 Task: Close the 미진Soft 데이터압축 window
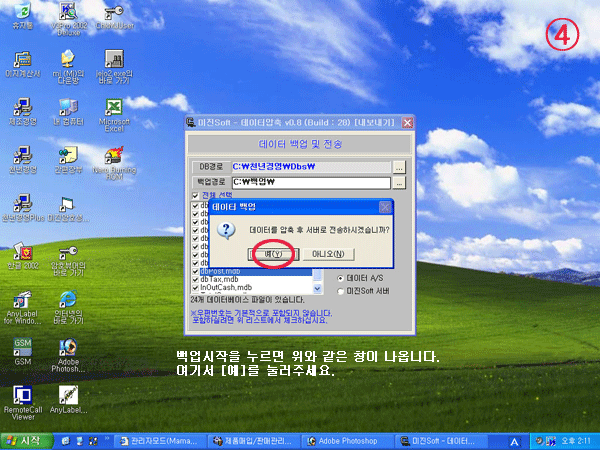(x=407, y=123)
